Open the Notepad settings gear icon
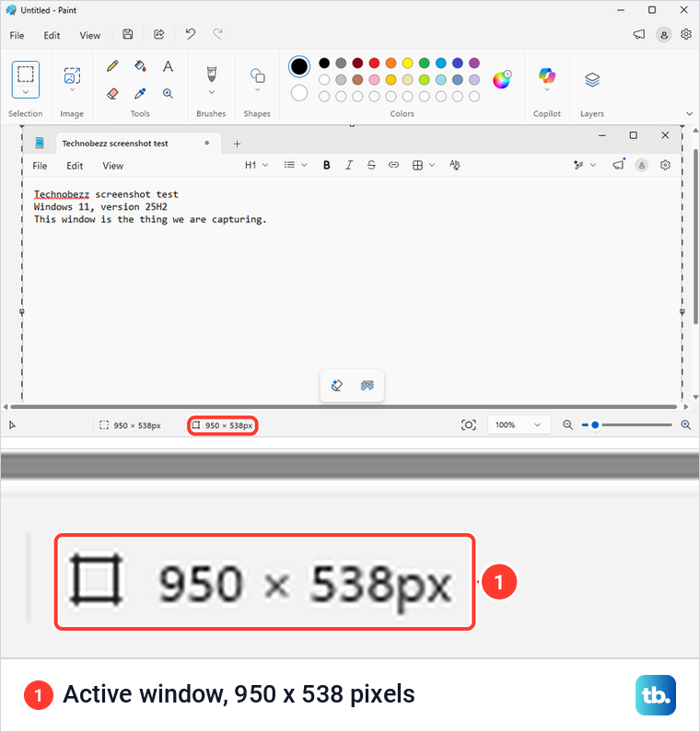 point(665,165)
